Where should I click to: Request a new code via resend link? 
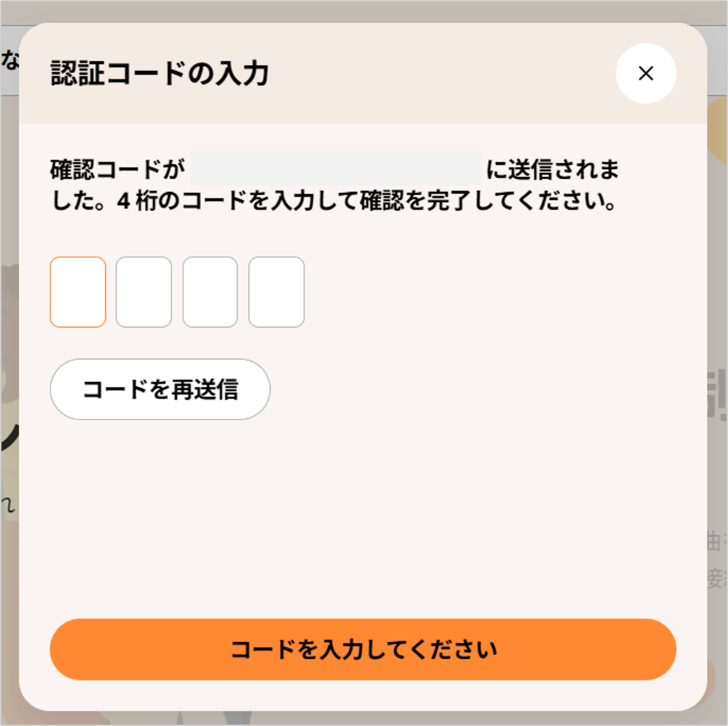click(x=160, y=389)
